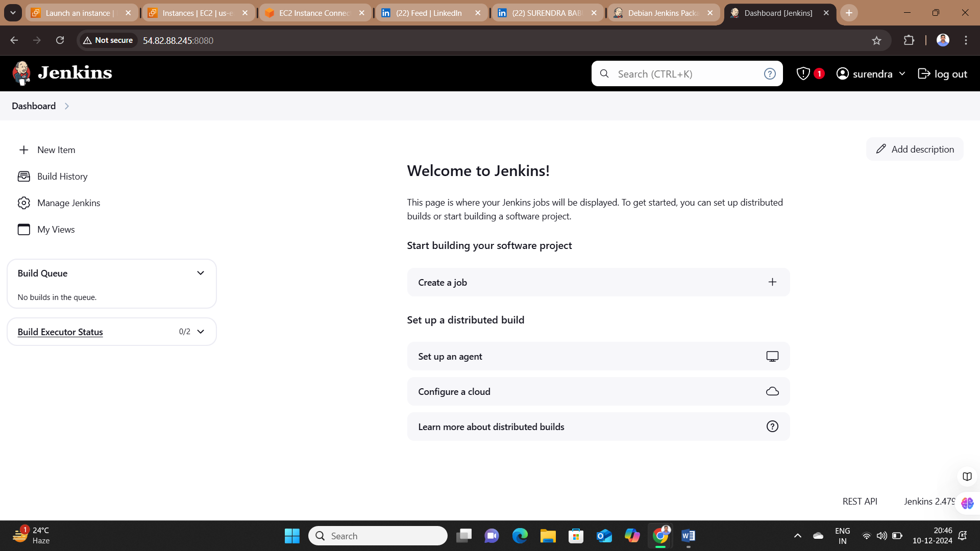980x551 pixels.
Task: Reload the page with refresh icon
Action: (60, 40)
